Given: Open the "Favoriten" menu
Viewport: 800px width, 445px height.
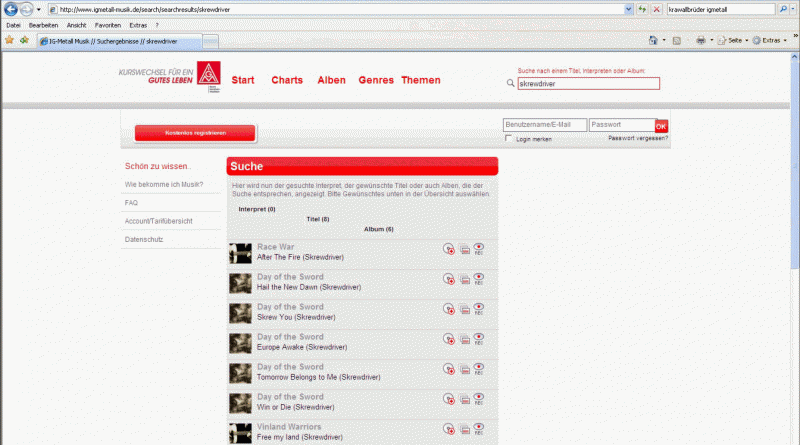Looking at the screenshot, I should pyautogui.click(x=108, y=24).
